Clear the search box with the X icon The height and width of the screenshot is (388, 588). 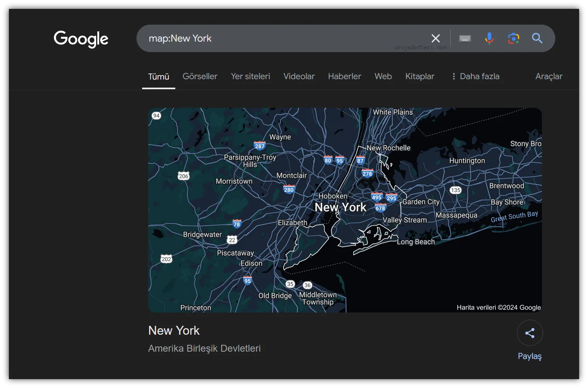click(x=435, y=38)
